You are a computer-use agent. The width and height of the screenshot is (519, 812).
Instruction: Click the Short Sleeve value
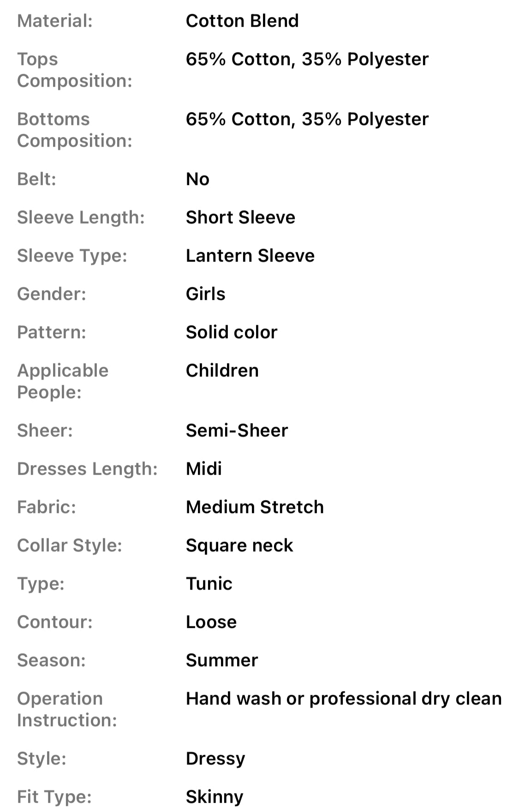point(240,217)
